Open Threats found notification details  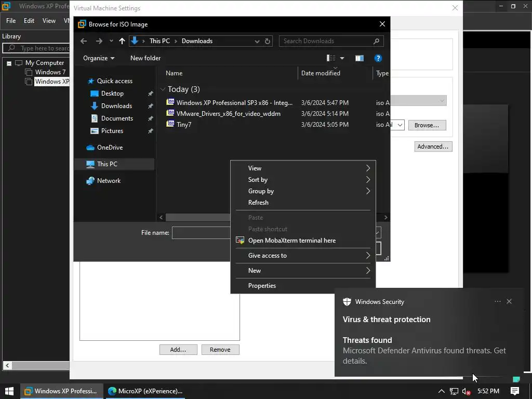tap(425, 351)
